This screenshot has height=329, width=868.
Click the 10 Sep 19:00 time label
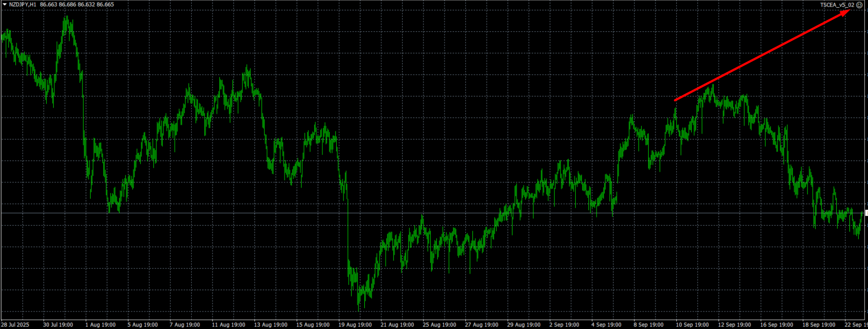[692, 325]
